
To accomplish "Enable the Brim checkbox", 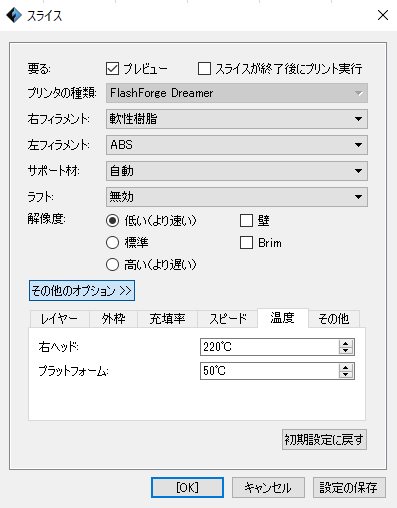I will click(x=246, y=243).
